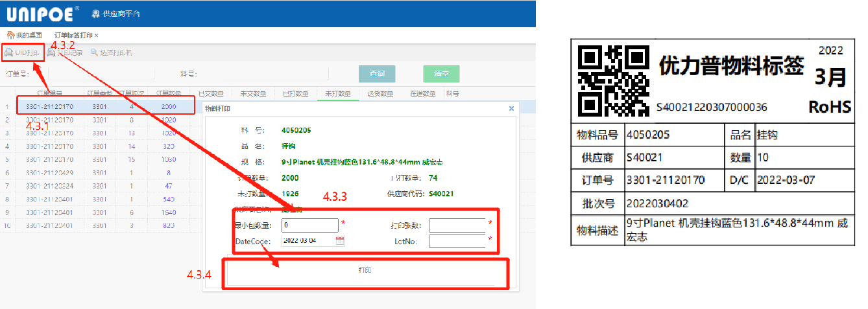Click the 选择打印机 magnifier icon

pos(95,52)
